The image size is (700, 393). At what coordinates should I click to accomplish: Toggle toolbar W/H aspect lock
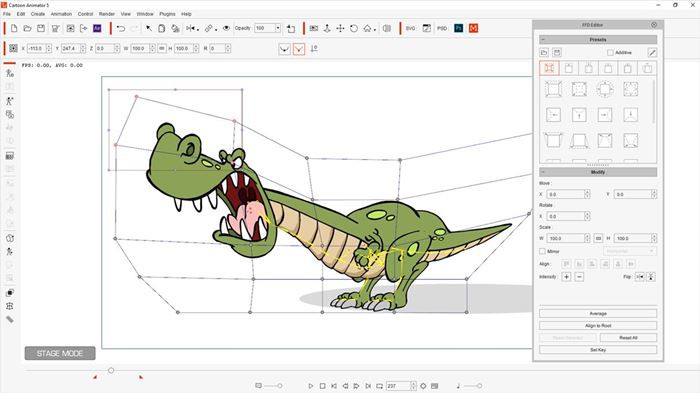click(162, 48)
